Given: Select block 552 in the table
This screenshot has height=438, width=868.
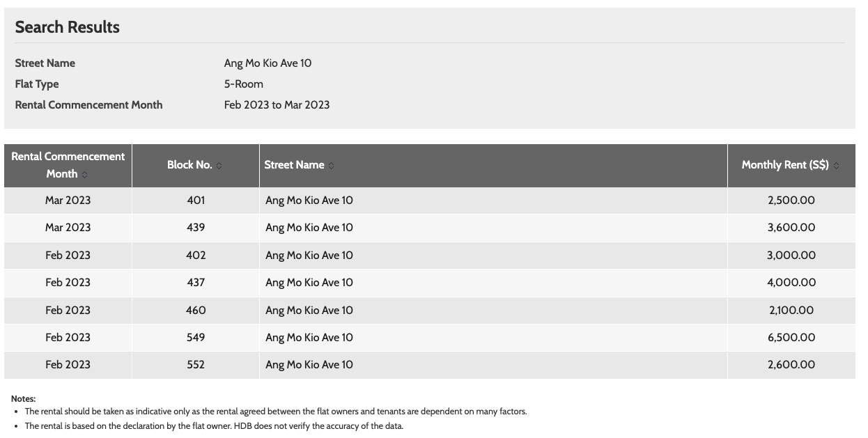Looking at the screenshot, I should (x=196, y=365).
